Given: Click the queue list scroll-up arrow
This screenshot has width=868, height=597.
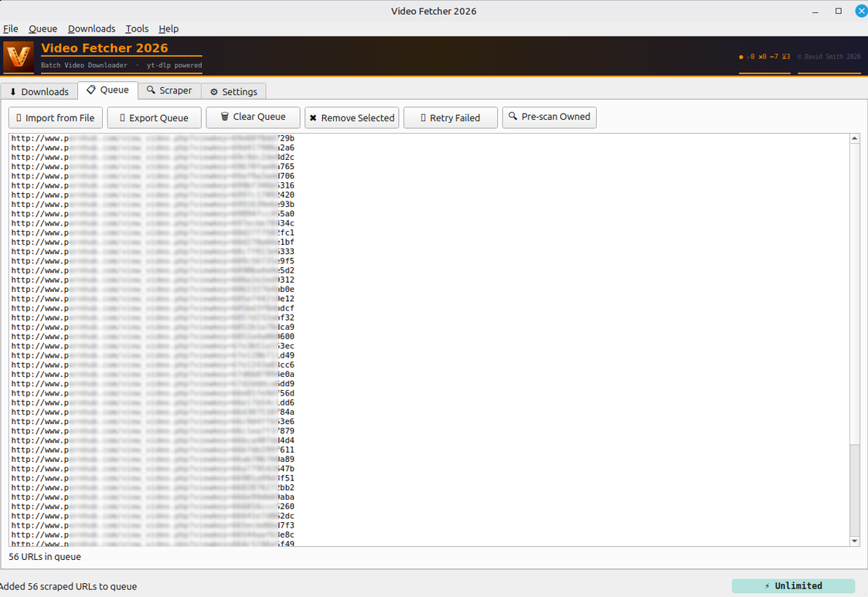Looking at the screenshot, I should pos(855,138).
